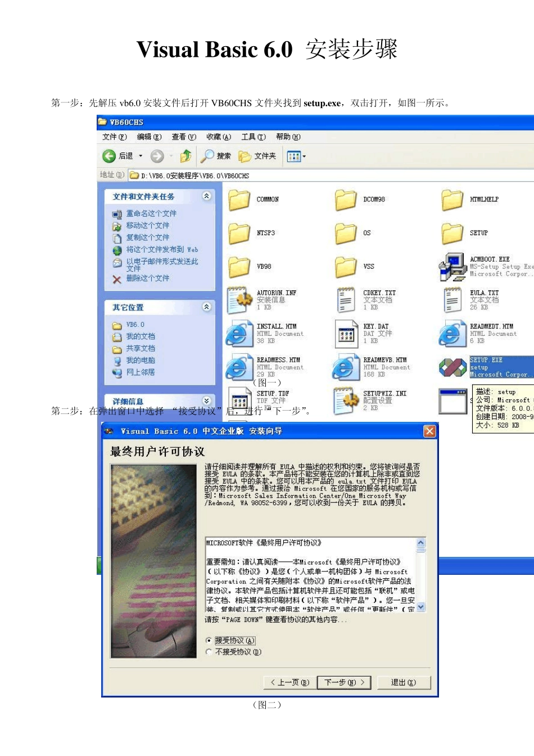Image resolution: width=534 pixels, height=756 pixels.
Task: Click 复制这个文件 task link
Action: point(148,237)
